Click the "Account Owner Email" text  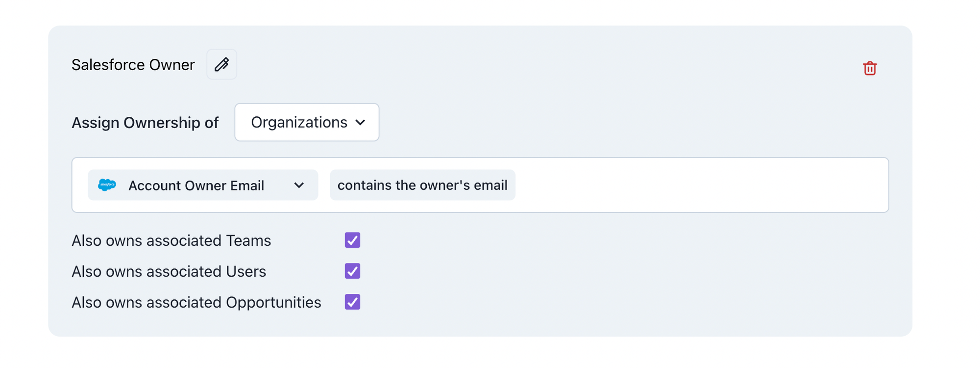click(196, 185)
